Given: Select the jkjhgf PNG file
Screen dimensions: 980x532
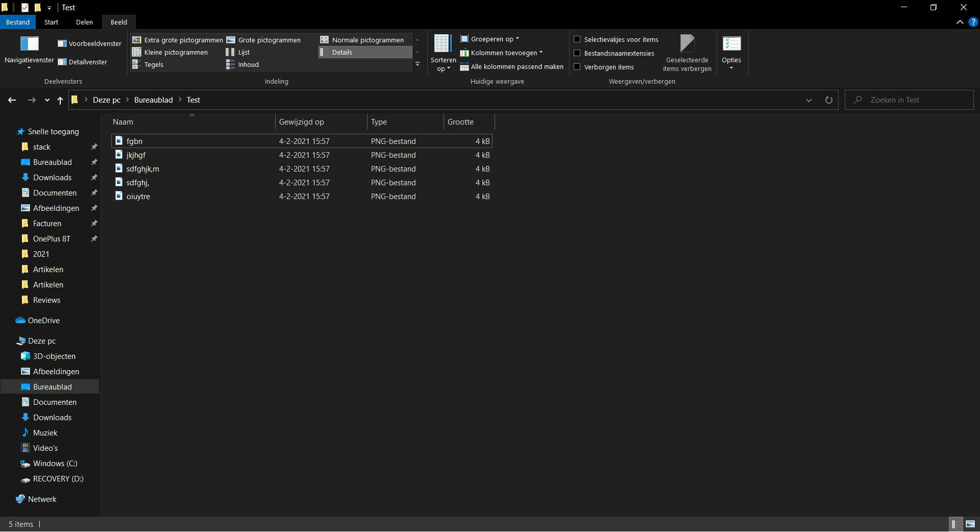Looking at the screenshot, I should (302, 155).
